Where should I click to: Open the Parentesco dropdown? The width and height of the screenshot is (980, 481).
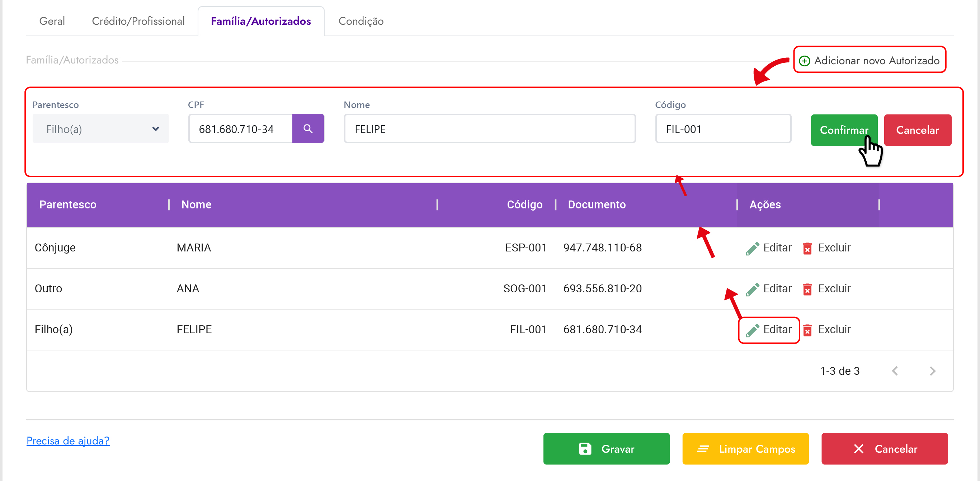point(100,129)
